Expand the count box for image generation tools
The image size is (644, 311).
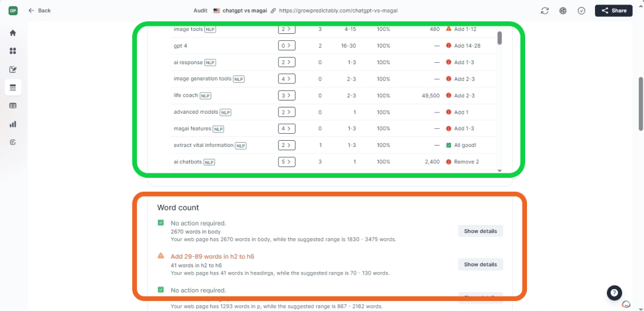[x=286, y=79]
